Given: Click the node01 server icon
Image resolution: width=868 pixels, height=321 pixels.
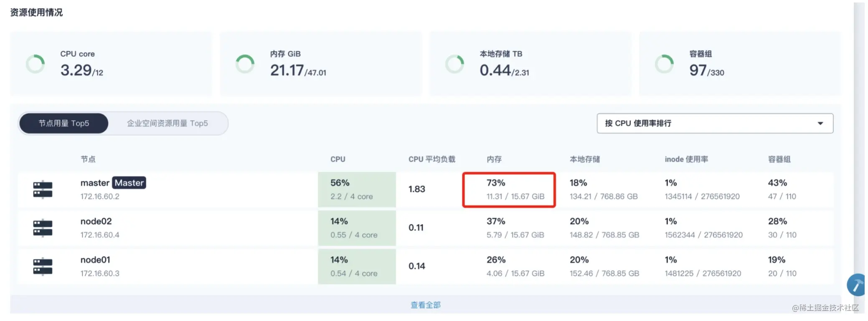Looking at the screenshot, I should pos(43,266).
